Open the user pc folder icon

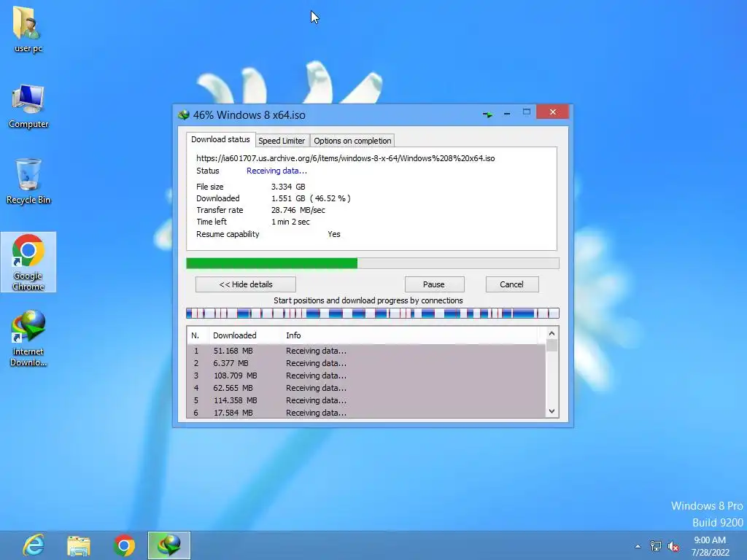click(x=28, y=28)
